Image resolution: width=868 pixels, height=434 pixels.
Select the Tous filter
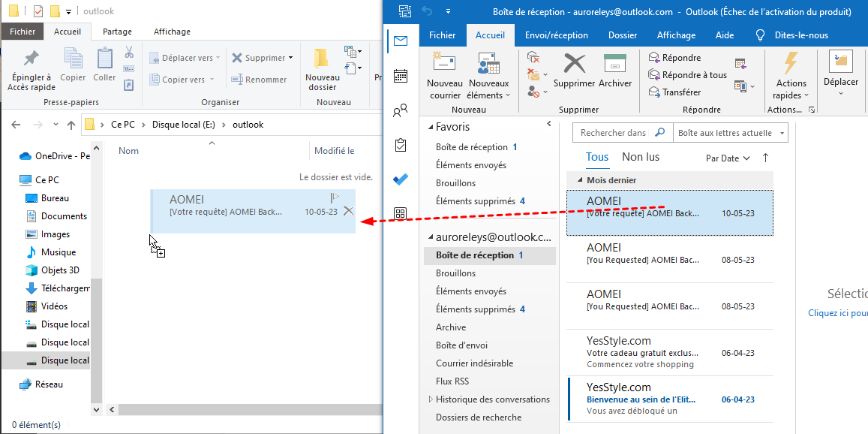pyautogui.click(x=596, y=157)
